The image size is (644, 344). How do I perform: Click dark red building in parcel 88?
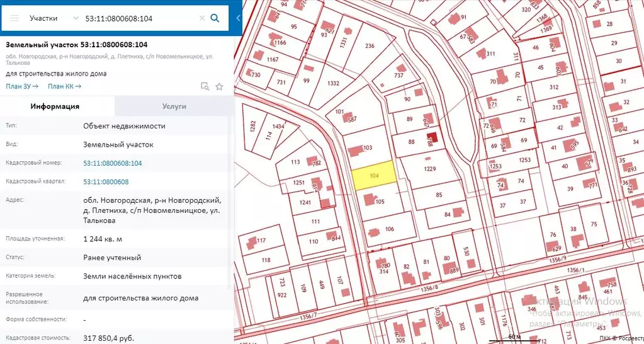pos(432,137)
